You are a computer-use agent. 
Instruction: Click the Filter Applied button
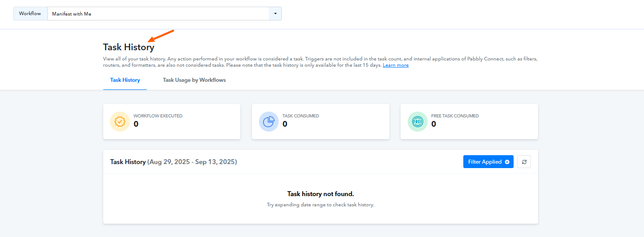click(488, 162)
